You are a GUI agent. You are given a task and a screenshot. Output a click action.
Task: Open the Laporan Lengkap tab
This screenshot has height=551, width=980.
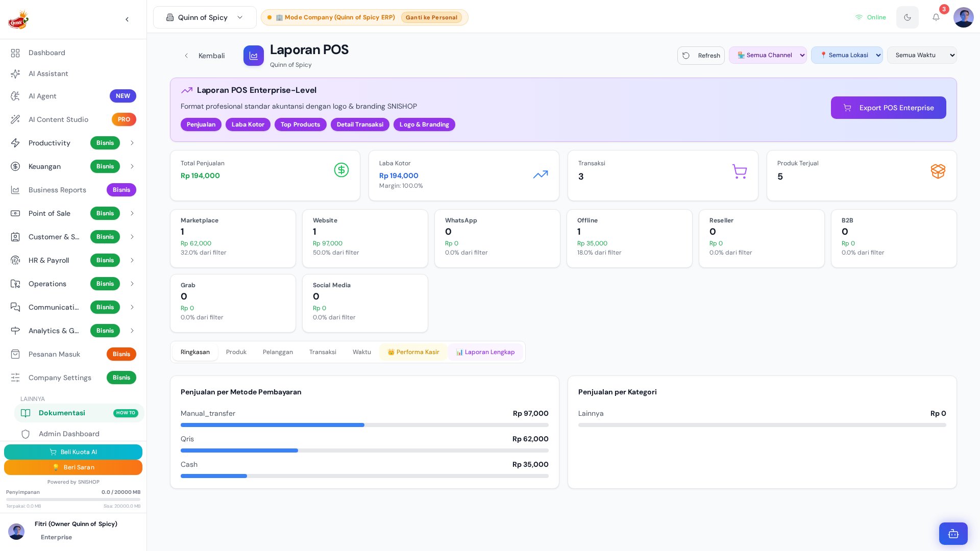485,352
